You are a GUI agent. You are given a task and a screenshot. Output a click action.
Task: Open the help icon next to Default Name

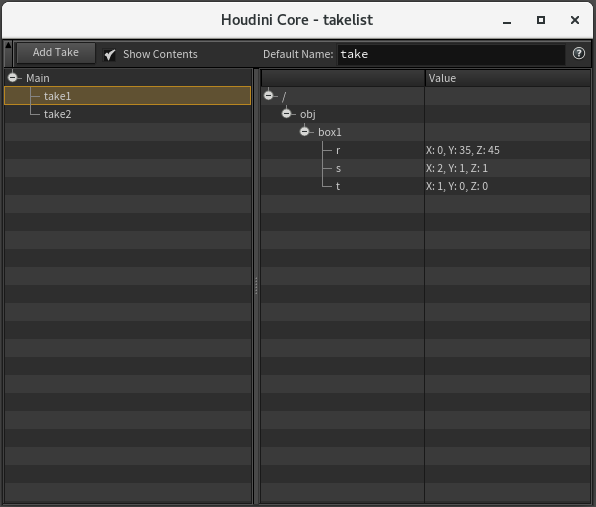click(x=579, y=54)
